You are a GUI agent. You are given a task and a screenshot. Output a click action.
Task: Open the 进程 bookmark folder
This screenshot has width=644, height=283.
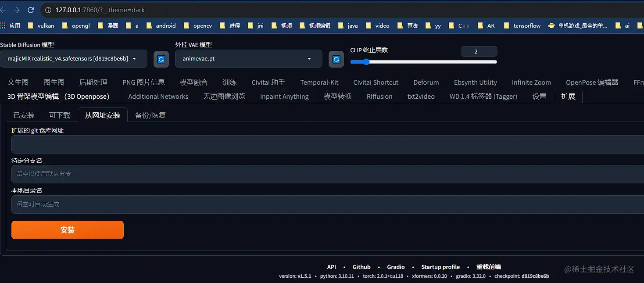pyautogui.click(x=230, y=26)
